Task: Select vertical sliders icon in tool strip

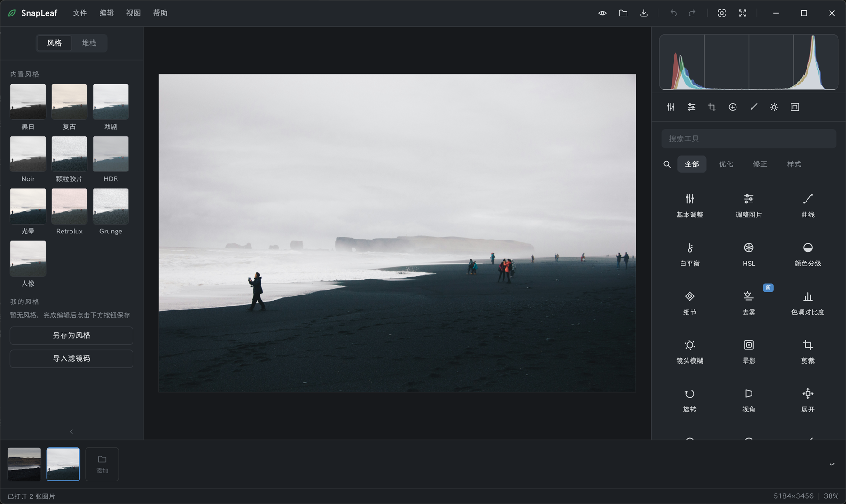Action: pos(671,107)
